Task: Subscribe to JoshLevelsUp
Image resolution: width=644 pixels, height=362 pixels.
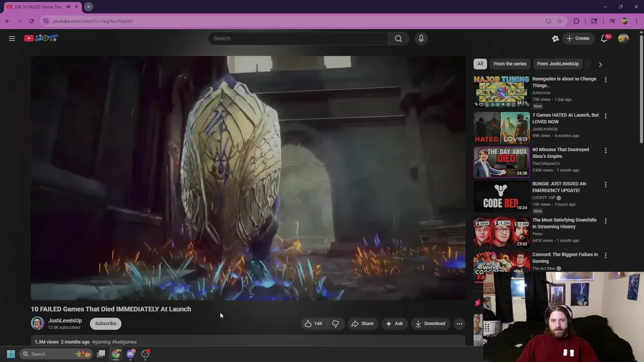Action: click(106, 323)
